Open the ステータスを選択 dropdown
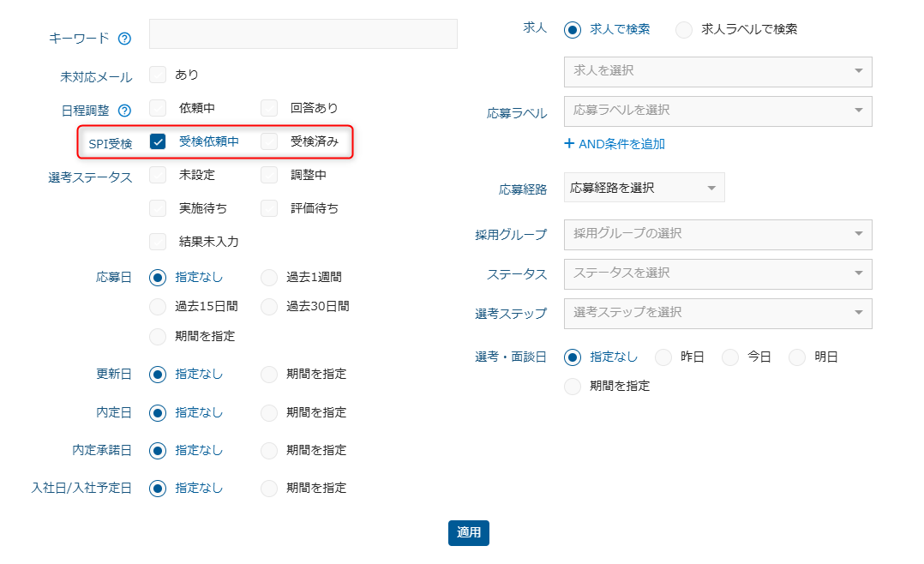The height and width of the screenshot is (564, 924). pyautogui.click(x=717, y=273)
